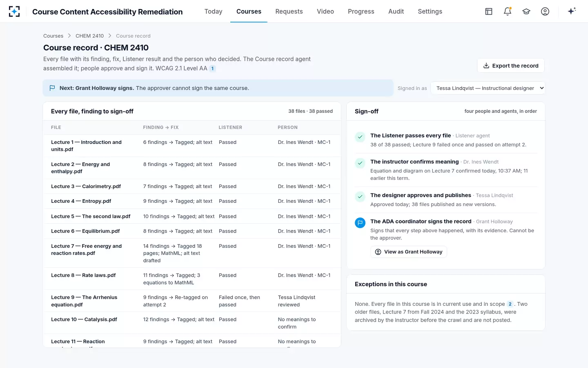Select Lecture 4 — Entropy.pdf

(x=192, y=201)
